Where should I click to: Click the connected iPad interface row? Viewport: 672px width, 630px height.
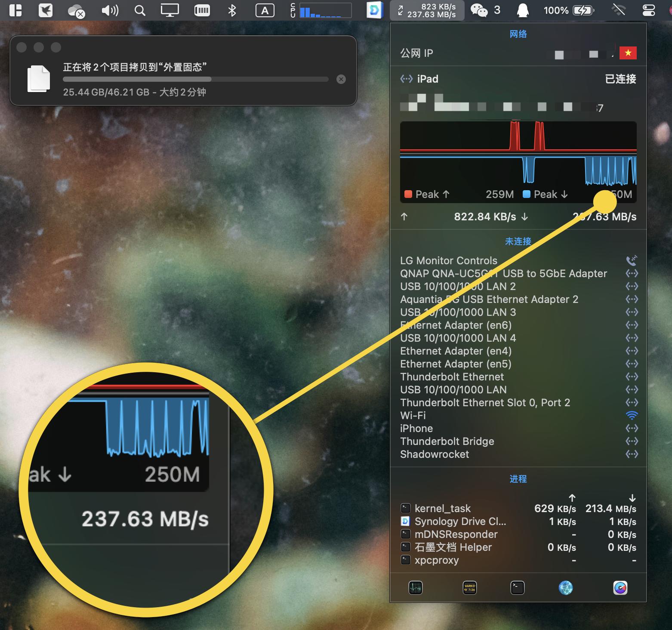518,79
